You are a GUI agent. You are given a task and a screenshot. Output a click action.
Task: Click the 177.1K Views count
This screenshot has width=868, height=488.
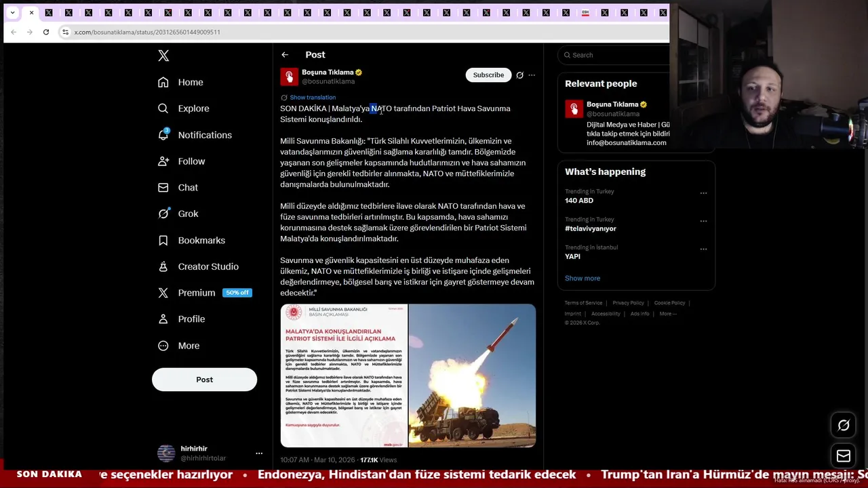click(378, 460)
